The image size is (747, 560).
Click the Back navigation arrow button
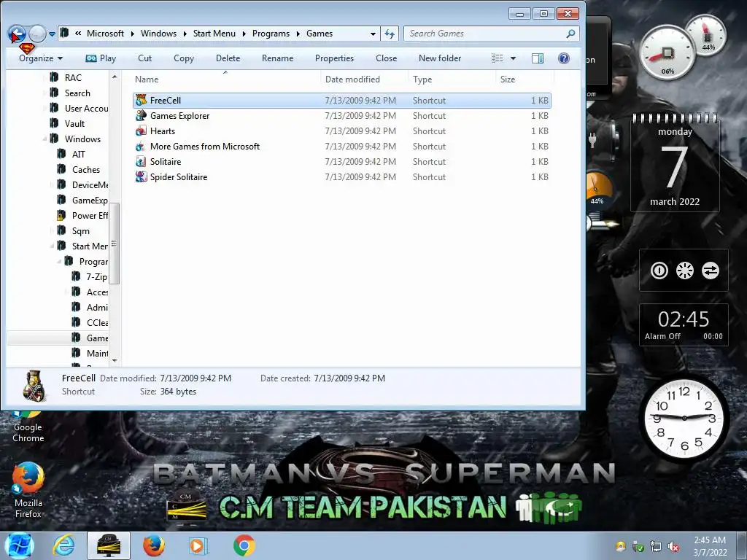17,34
